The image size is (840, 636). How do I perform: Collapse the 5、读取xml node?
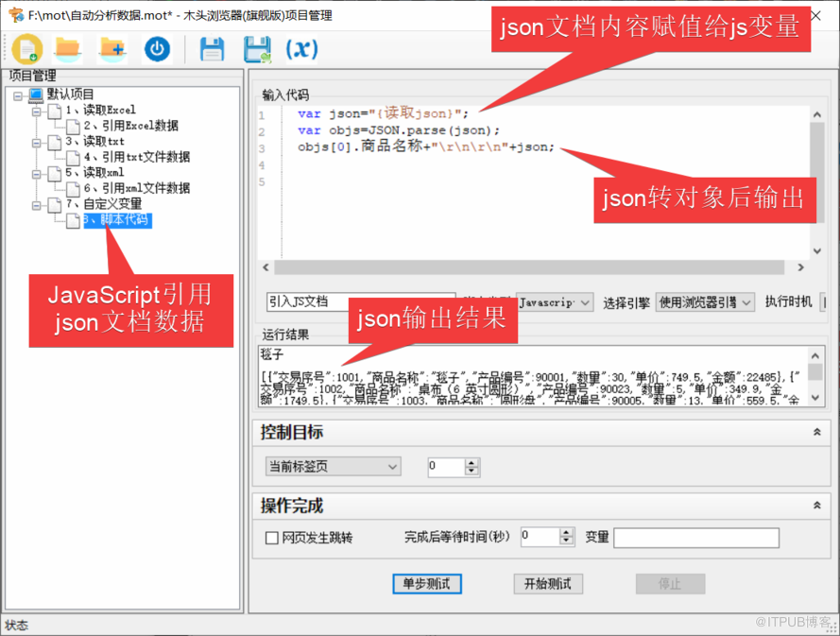(x=37, y=174)
